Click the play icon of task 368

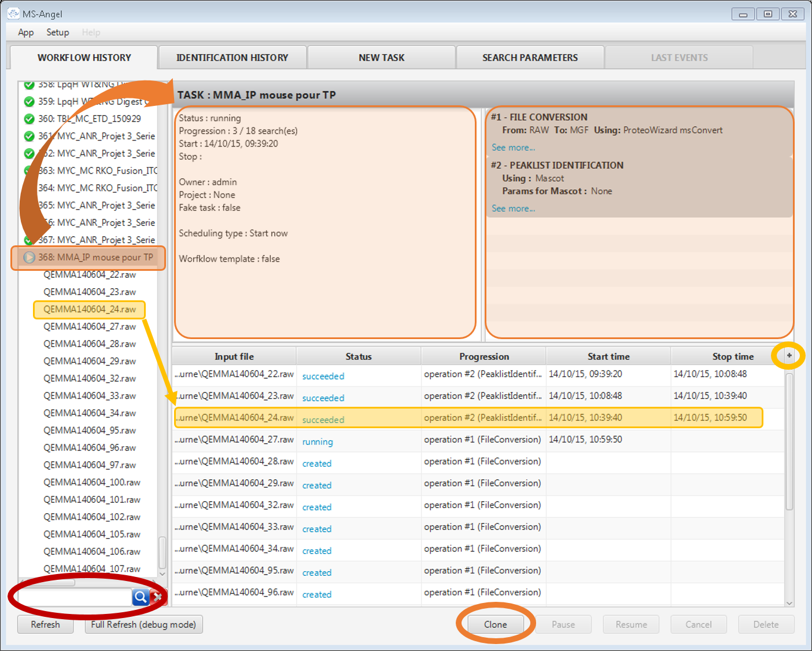point(29,258)
